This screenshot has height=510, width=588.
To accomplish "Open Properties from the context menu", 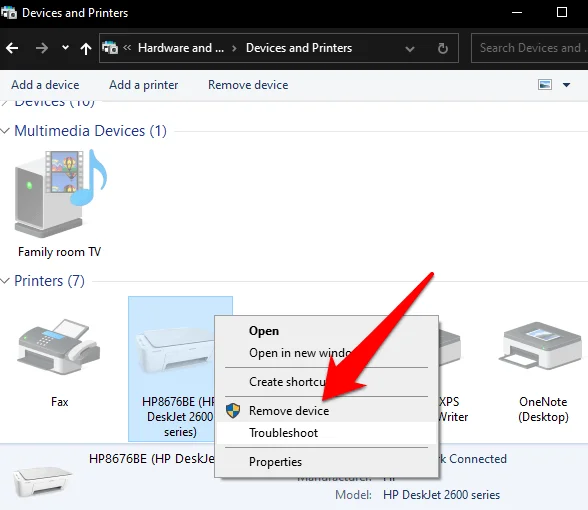I will [x=326, y=462].
